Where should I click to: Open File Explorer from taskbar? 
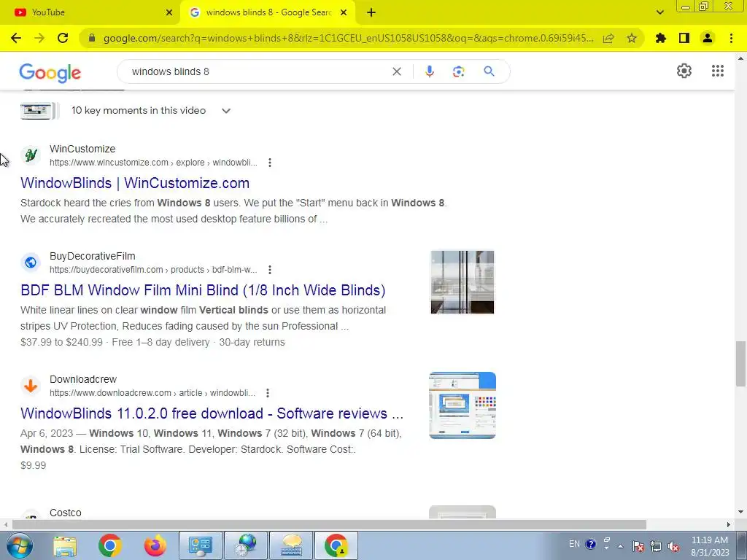(65, 545)
